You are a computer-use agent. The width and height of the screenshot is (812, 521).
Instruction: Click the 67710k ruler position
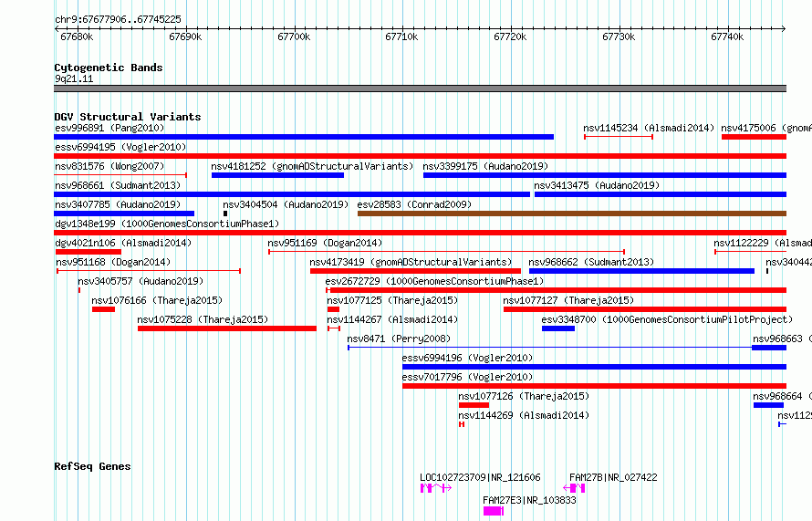click(401, 36)
